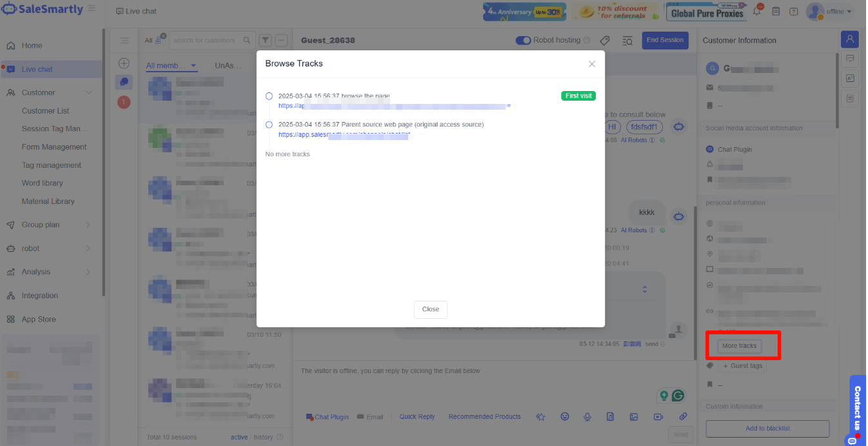Open Integration in the sidebar

click(40, 296)
